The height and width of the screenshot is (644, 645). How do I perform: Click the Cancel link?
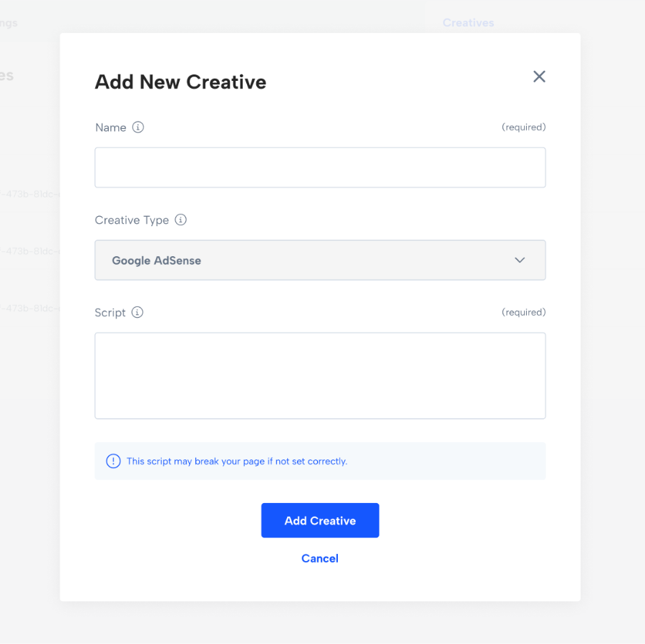(320, 558)
